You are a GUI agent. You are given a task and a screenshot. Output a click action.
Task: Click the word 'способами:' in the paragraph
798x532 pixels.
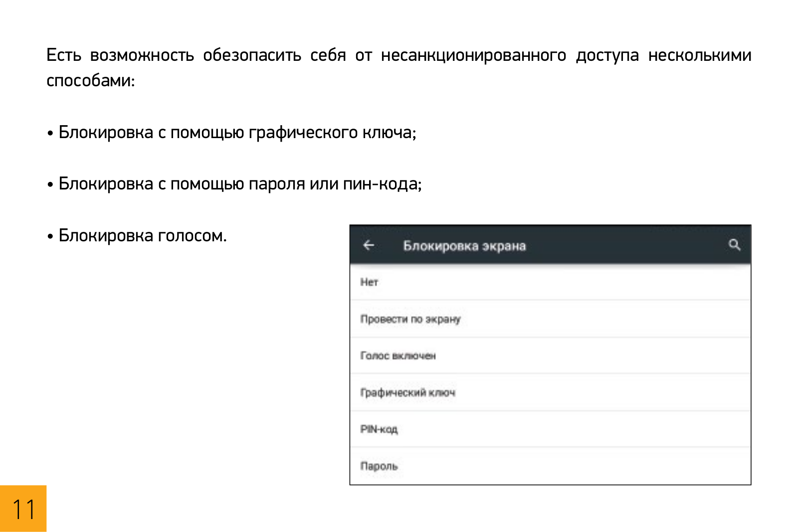pyautogui.click(x=91, y=80)
